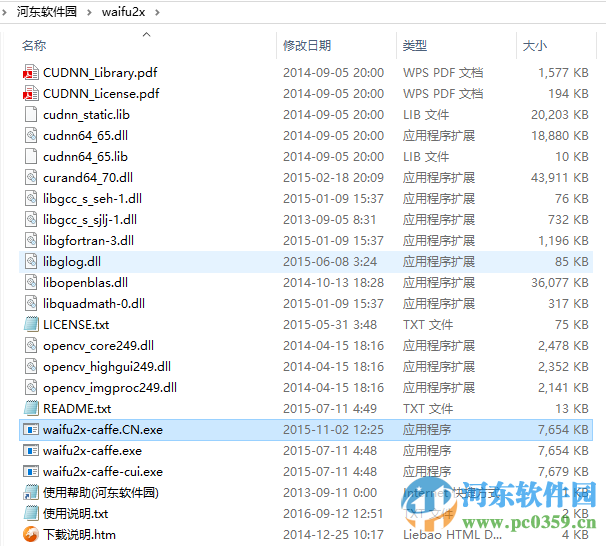Click the libgcc_s_sjlj-1.dll icon

click(31, 220)
